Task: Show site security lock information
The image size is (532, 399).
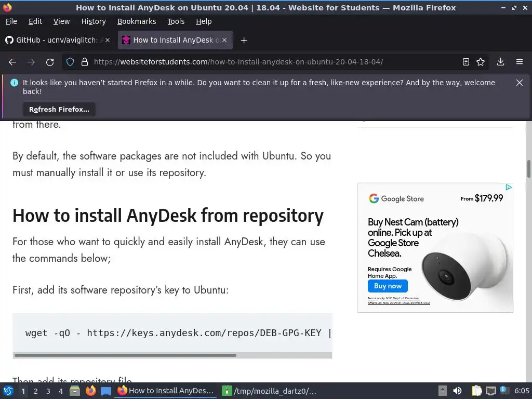Action: 85,62
